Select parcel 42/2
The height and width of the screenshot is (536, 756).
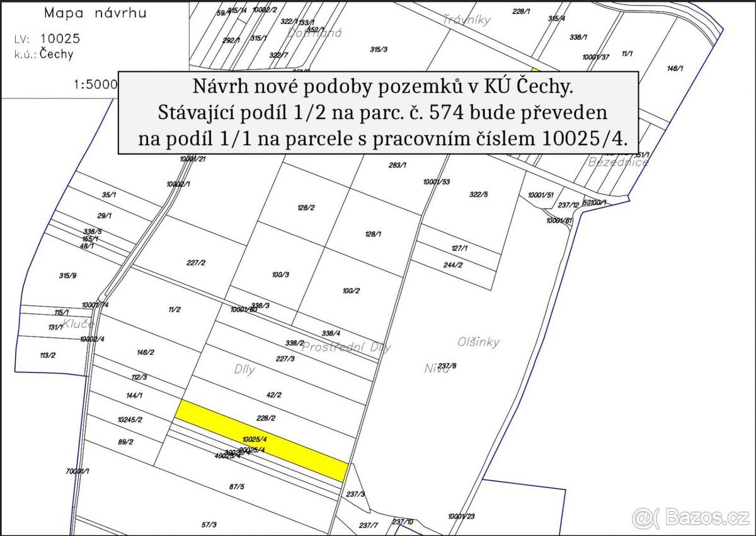click(x=273, y=395)
